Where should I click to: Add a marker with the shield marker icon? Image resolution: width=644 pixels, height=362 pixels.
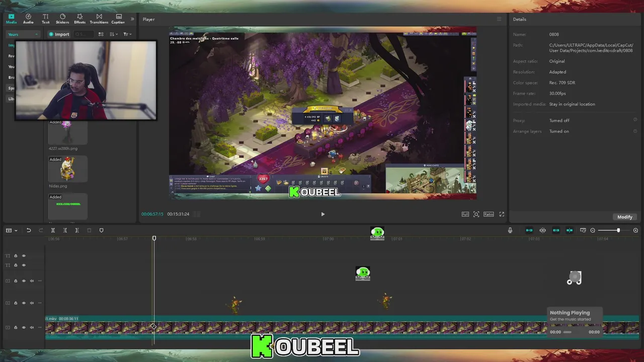point(101,230)
